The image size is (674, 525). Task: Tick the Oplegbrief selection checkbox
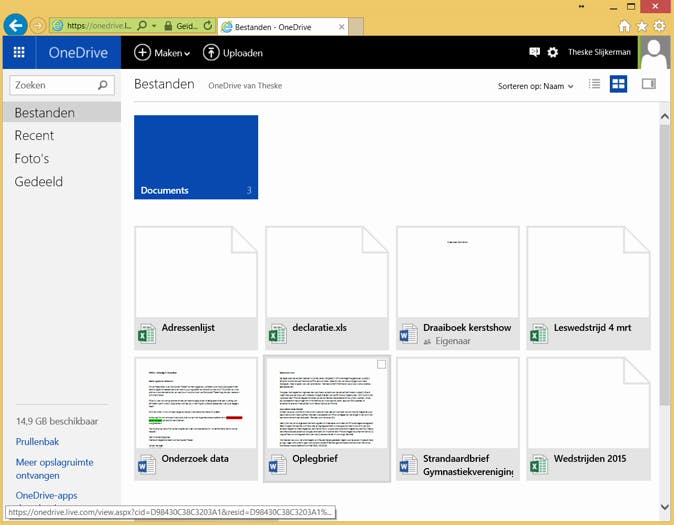click(381, 365)
